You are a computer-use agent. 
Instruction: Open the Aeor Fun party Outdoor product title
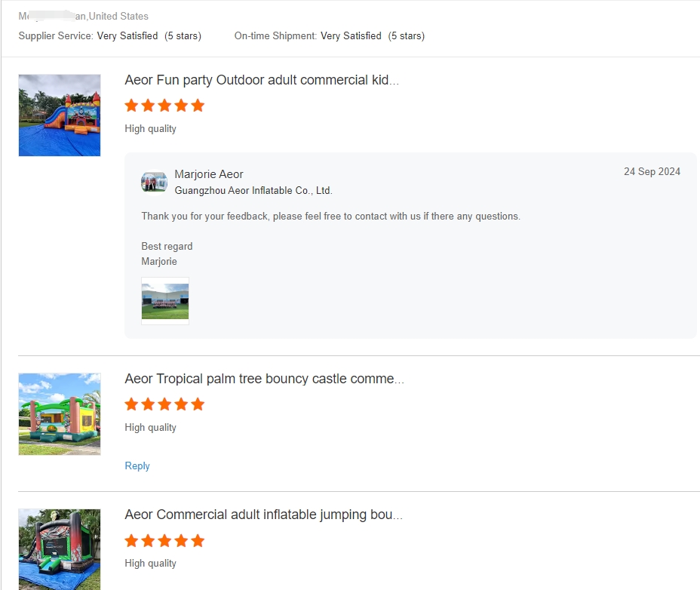tap(262, 80)
